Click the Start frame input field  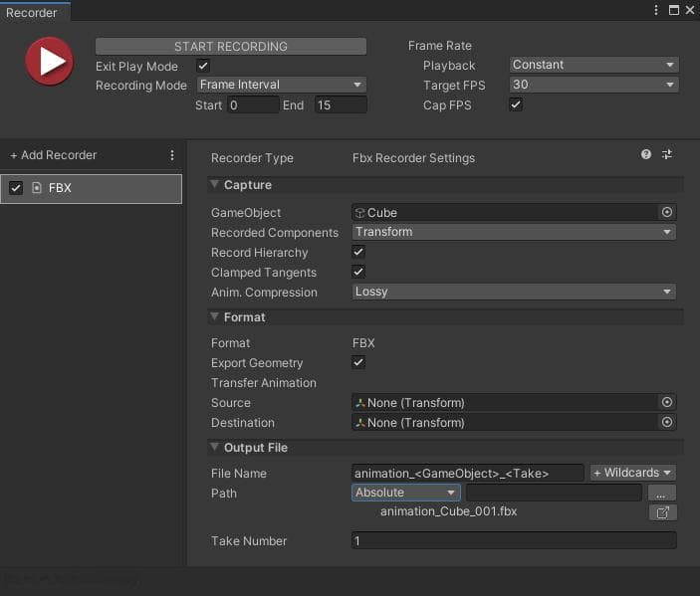click(253, 105)
